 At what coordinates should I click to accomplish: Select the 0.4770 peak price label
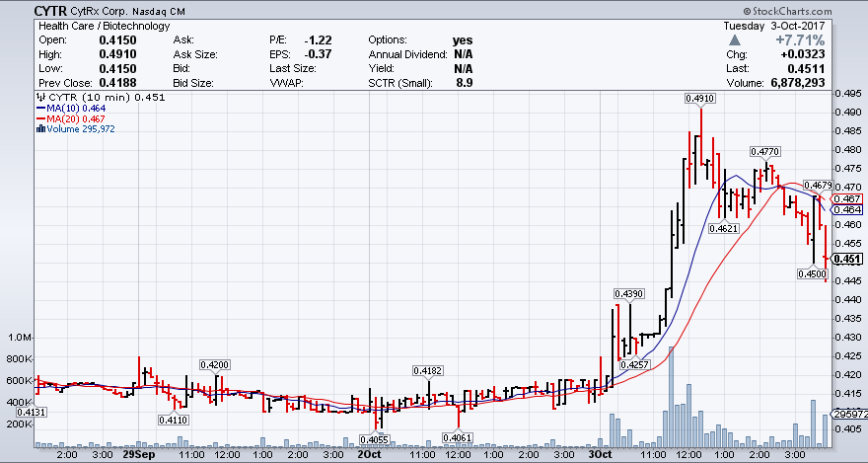point(764,151)
